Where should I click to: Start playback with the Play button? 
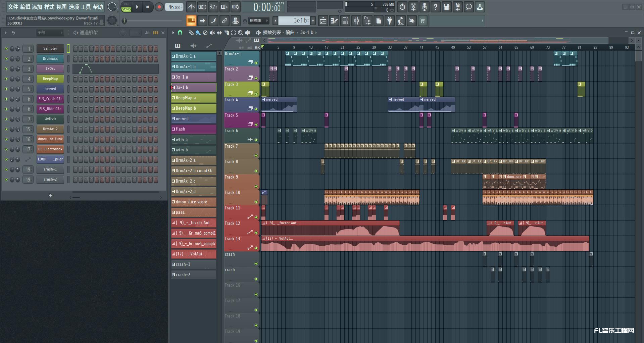coord(137,7)
